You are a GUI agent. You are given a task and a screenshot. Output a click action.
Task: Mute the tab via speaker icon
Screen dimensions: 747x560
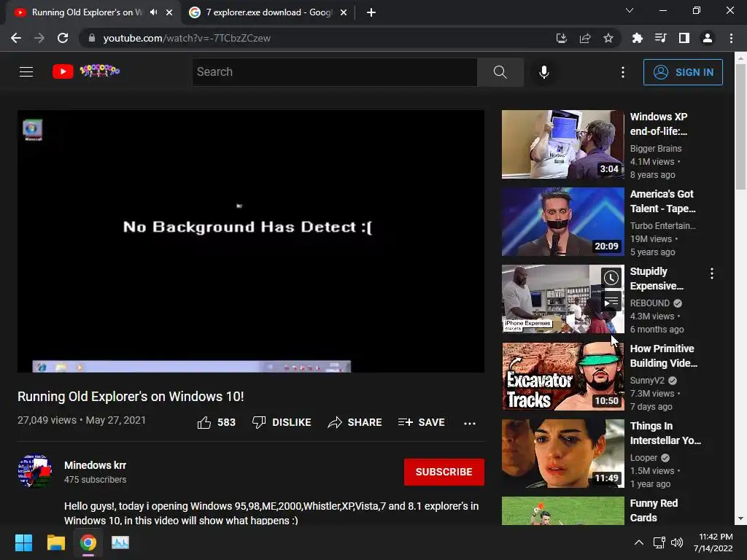coord(153,12)
